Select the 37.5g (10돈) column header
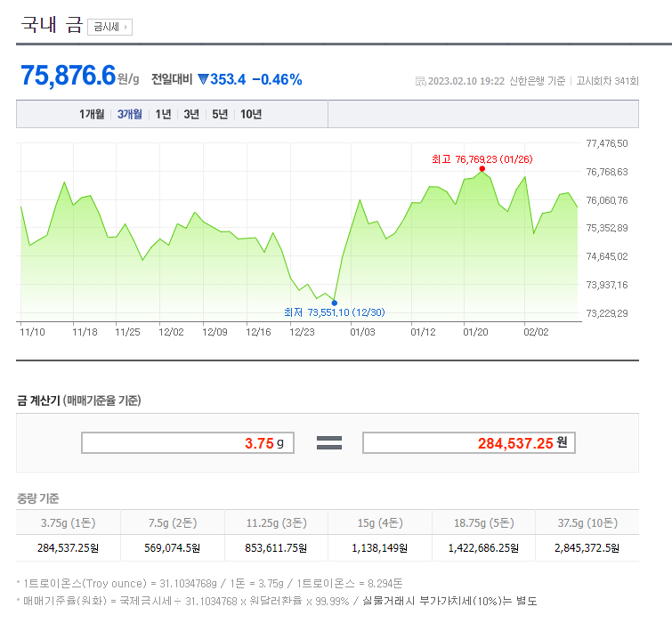The width and height of the screenshot is (672, 623). click(587, 522)
